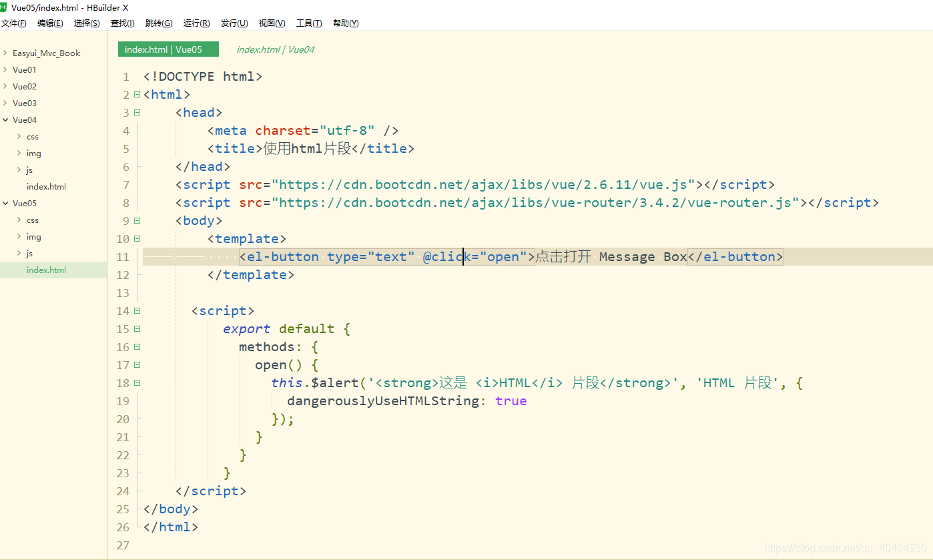Fold the export default block, line 15

[x=137, y=329]
